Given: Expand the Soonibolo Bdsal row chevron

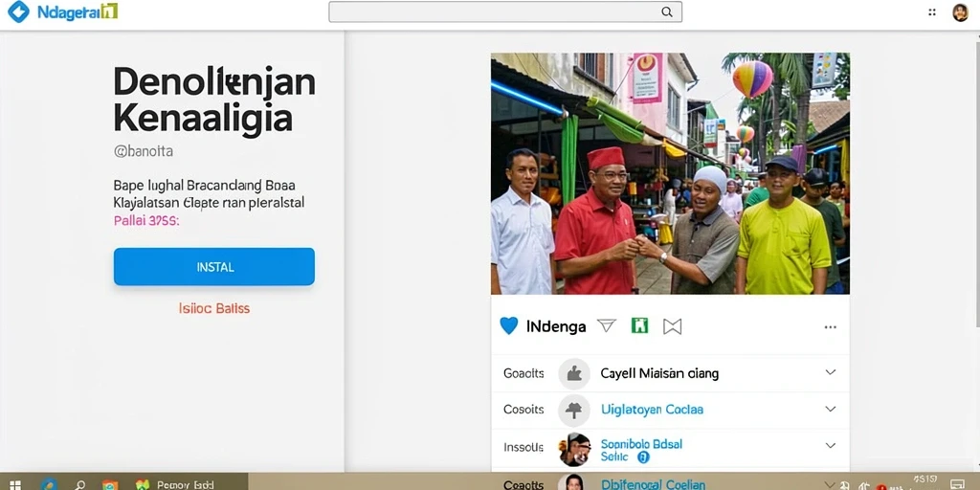Looking at the screenshot, I should (x=830, y=446).
